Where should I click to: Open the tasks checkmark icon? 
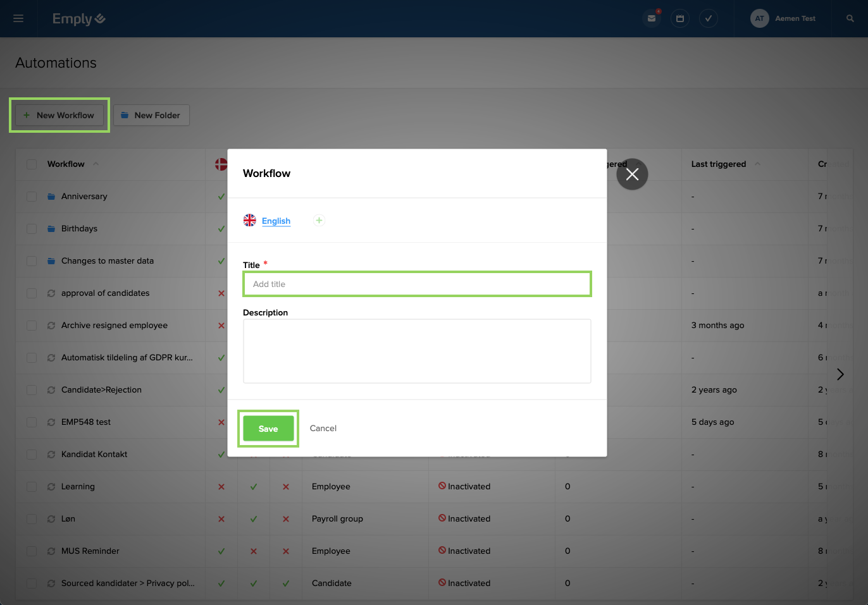point(709,18)
